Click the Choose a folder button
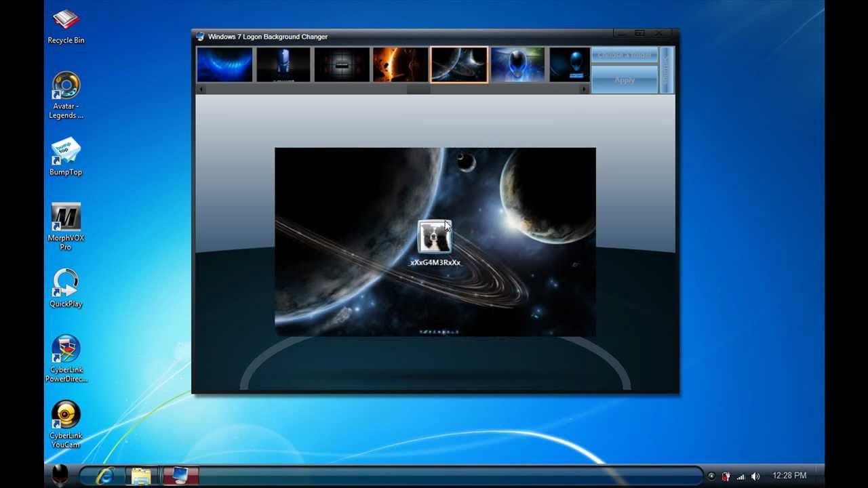 [x=625, y=55]
